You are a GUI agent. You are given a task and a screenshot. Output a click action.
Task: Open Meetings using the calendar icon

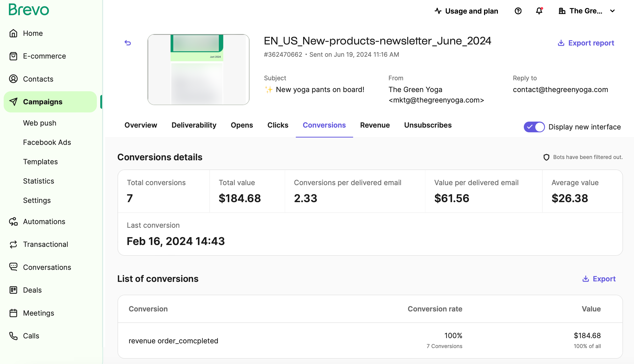click(x=14, y=313)
